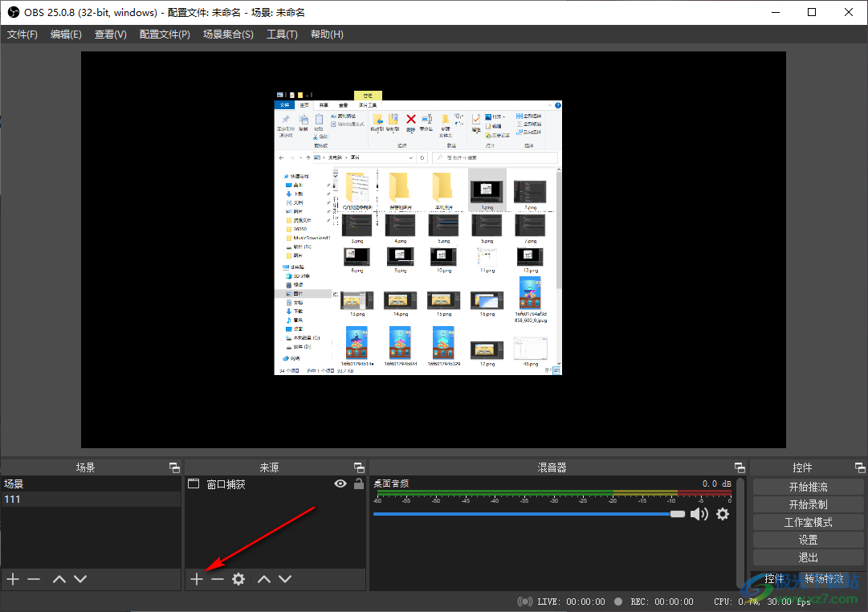
Task: Open the 编辑(E) menu
Action: coord(66,35)
